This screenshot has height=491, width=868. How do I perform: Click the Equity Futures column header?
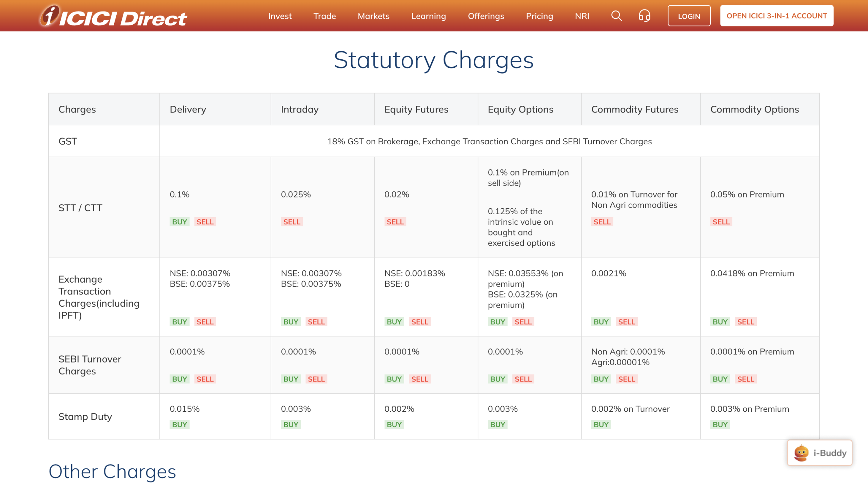tap(416, 109)
